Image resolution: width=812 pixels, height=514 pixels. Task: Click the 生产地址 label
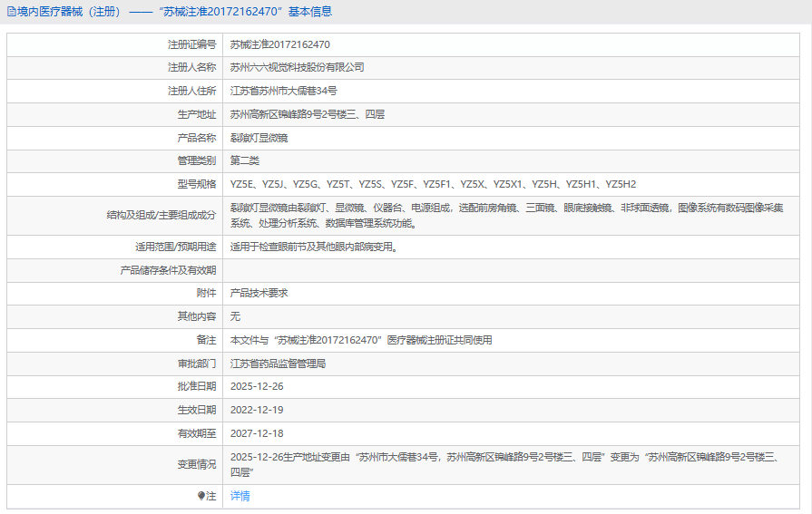pos(197,114)
